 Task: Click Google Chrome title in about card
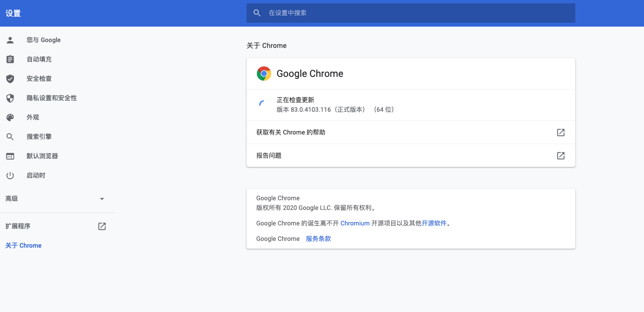pyautogui.click(x=310, y=74)
